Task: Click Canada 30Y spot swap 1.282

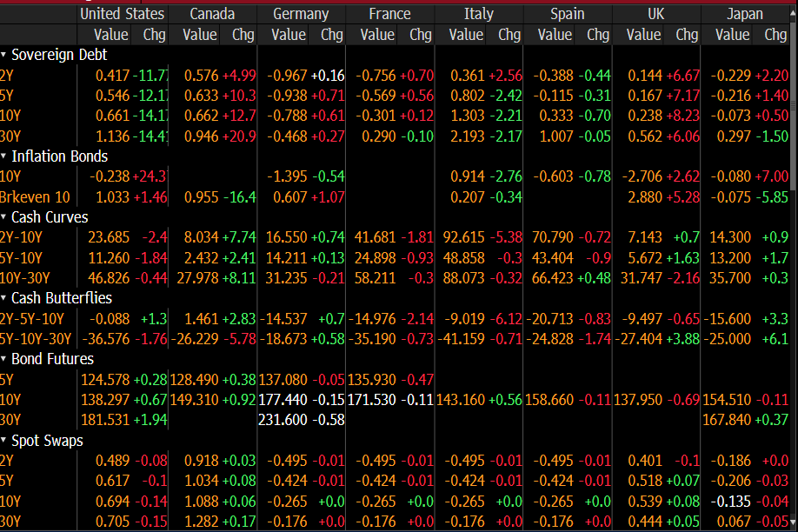Action: (x=201, y=522)
